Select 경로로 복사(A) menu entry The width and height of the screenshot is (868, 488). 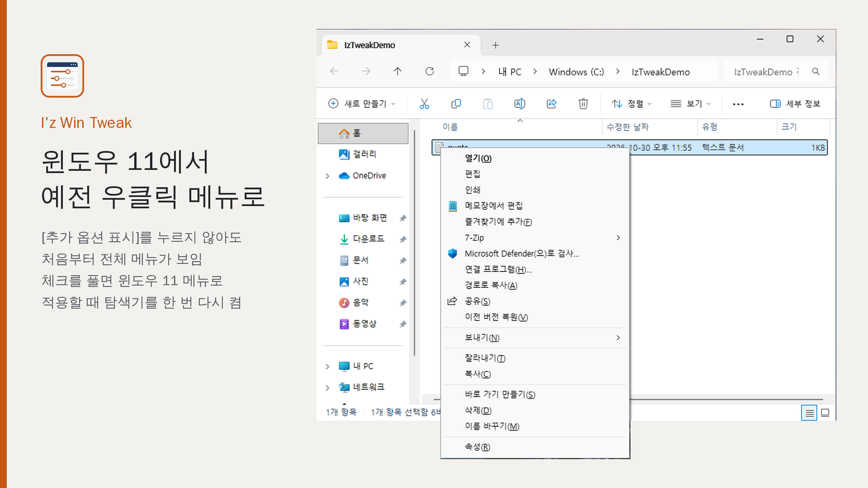click(x=535, y=285)
